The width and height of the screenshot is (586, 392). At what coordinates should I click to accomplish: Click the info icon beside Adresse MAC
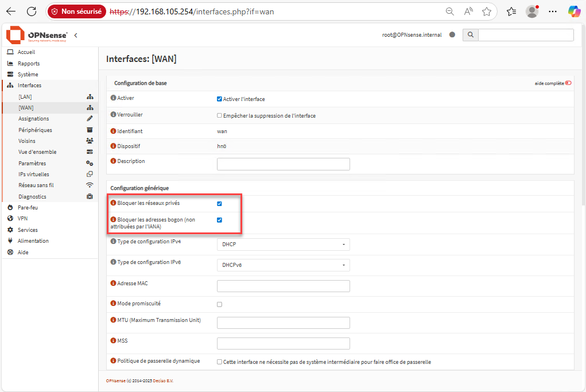pyautogui.click(x=113, y=284)
